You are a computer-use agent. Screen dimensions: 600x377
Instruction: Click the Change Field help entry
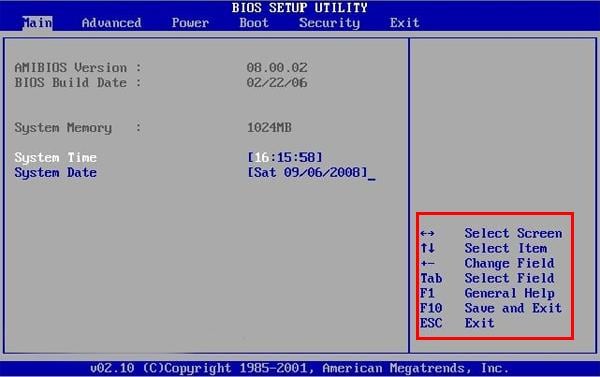point(510,263)
